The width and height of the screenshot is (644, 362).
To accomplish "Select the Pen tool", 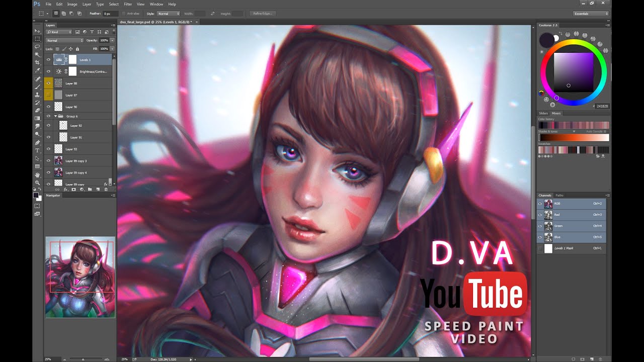I will 37,142.
